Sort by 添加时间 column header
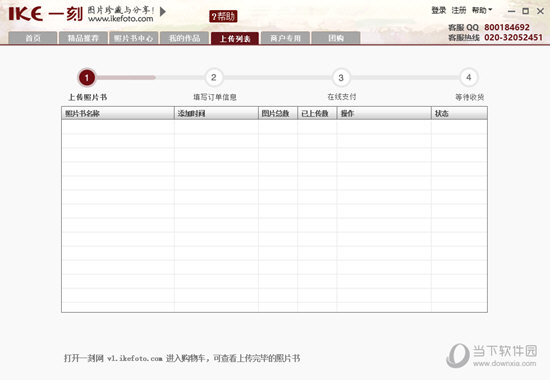This screenshot has height=380, width=550. (x=216, y=113)
